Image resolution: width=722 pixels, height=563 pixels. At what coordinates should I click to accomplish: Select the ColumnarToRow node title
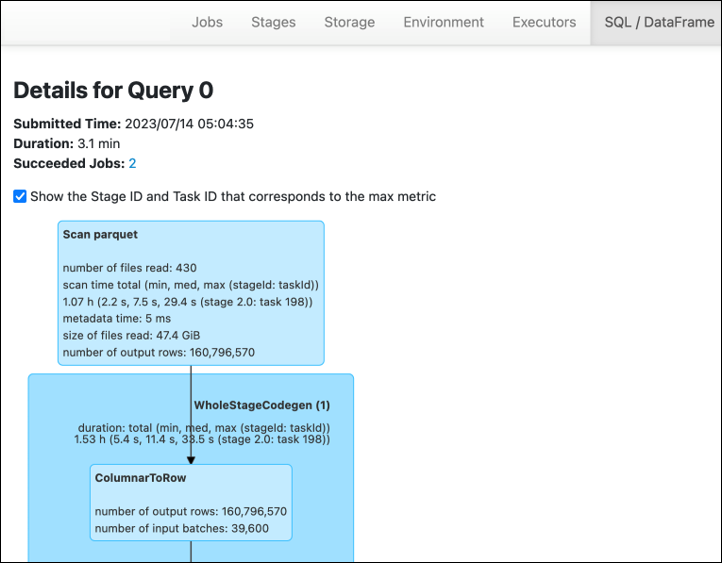pos(140,478)
